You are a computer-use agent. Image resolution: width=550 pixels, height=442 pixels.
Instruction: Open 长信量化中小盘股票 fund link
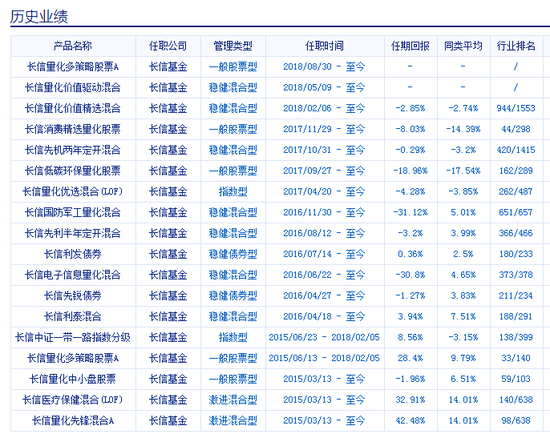pyautogui.click(x=73, y=379)
